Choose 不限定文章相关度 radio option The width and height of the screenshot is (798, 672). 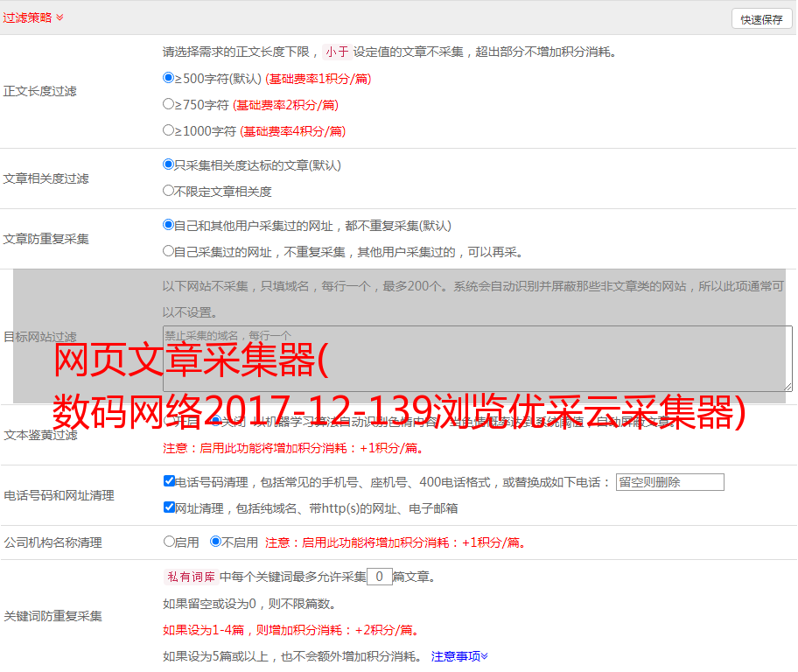(168, 191)
